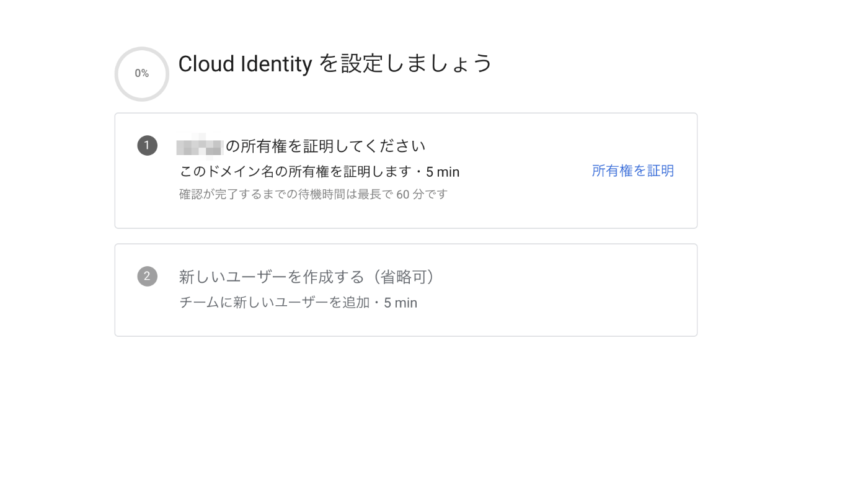Select the step 1 number badge
This screenshot has width=868, height=495.
click(x=147, y=145)
